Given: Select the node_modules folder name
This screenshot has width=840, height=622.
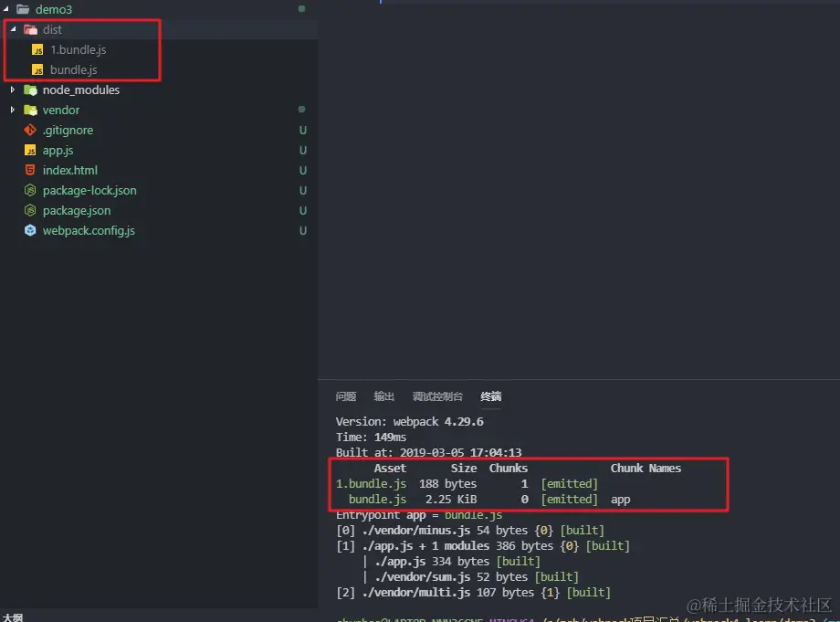Looking at the screenshot, I should pos(81,90).
